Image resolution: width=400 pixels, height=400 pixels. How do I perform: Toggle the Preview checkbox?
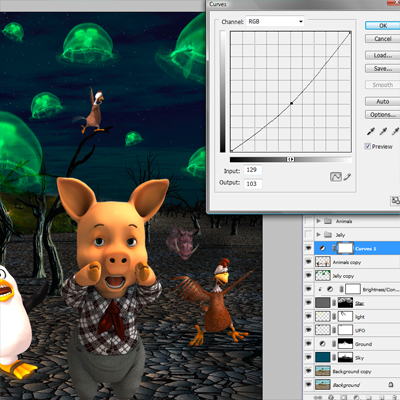pyautogui.click(x=368, y=146)
